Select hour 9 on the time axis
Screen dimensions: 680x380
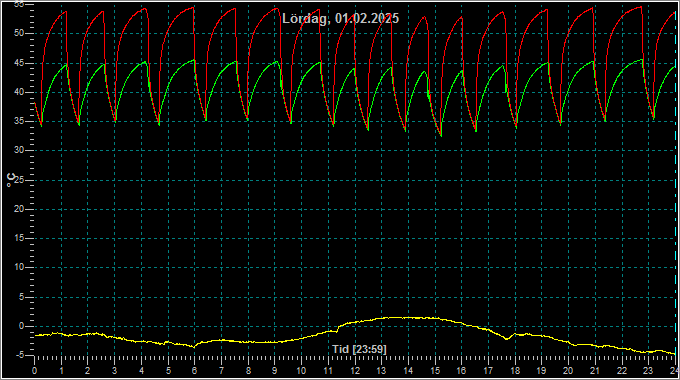(x=275, y=371)
